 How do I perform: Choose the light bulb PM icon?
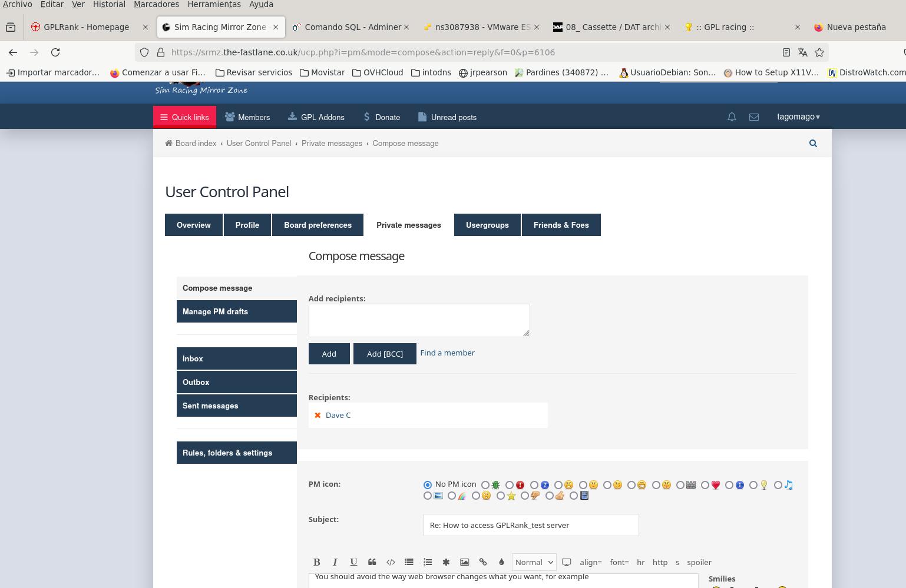(x=753, y=485)
